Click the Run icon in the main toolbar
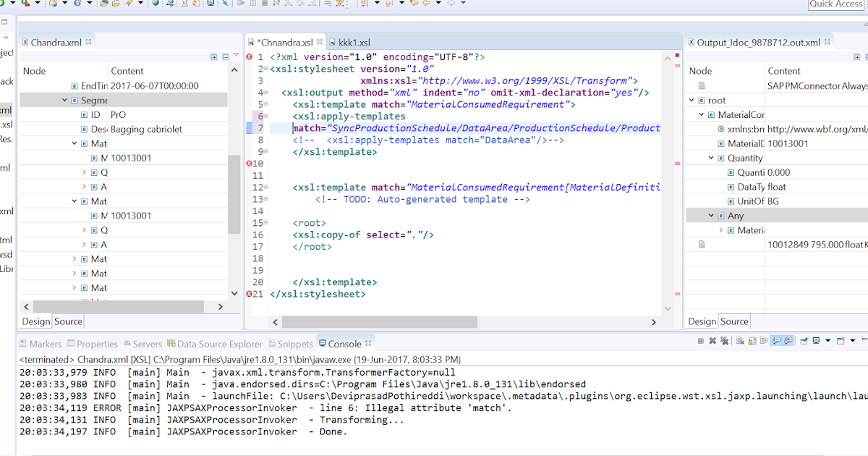Image resolution: width=868 pixels, height=456 pixels. click(3, 4)
